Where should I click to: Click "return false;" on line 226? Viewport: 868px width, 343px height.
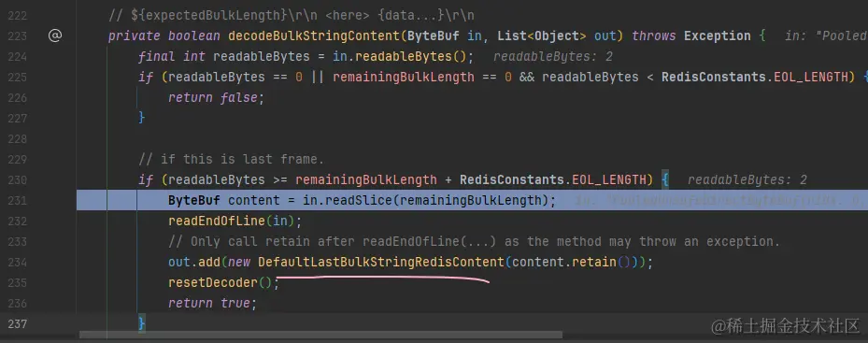point(217,97)
